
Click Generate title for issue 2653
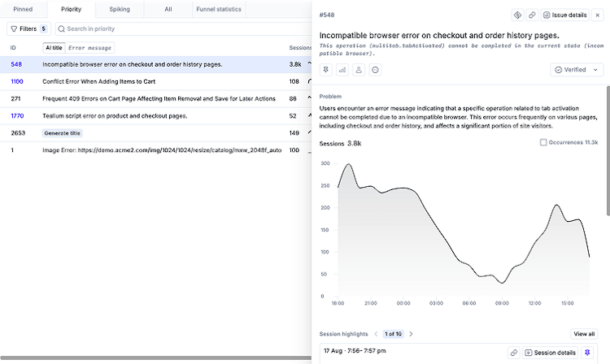tap(63, 132)
